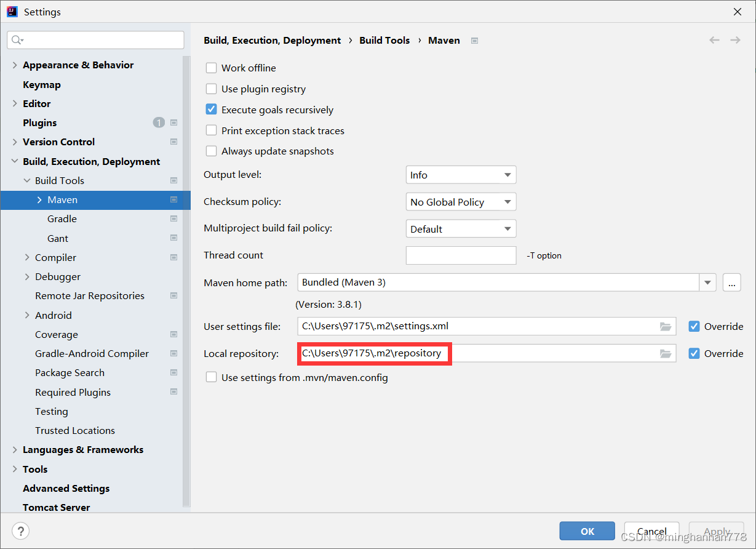Click the project-level icon beside Build Tools
The height and width of the screenshot is (549, 756).
point(174,180)
